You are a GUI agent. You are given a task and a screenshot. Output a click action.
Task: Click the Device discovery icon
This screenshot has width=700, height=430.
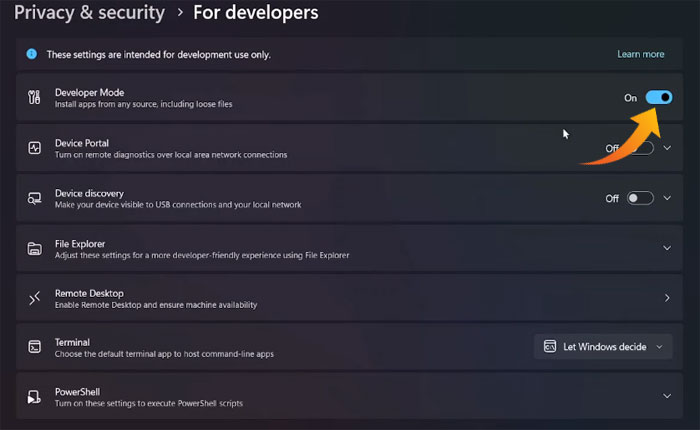coord(34,198)
